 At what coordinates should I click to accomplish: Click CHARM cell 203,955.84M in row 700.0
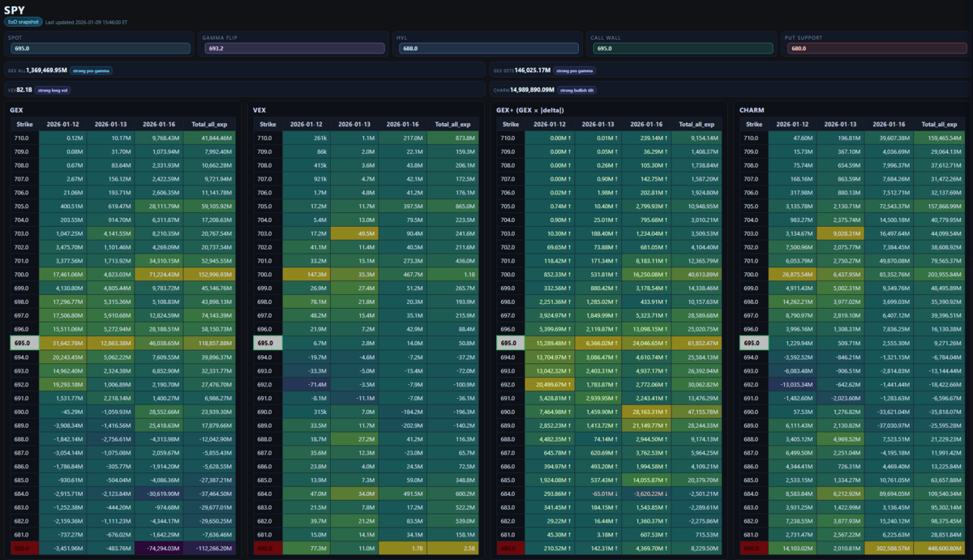[940, 275]
